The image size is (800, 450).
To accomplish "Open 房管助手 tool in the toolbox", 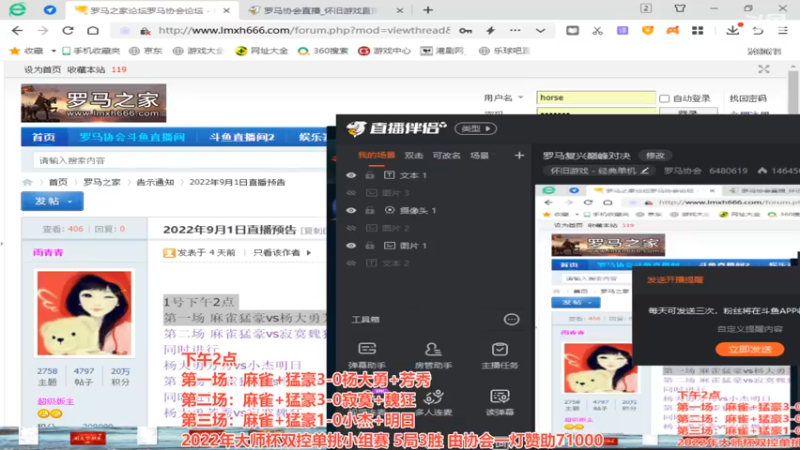I will click(x=433, y=355).
